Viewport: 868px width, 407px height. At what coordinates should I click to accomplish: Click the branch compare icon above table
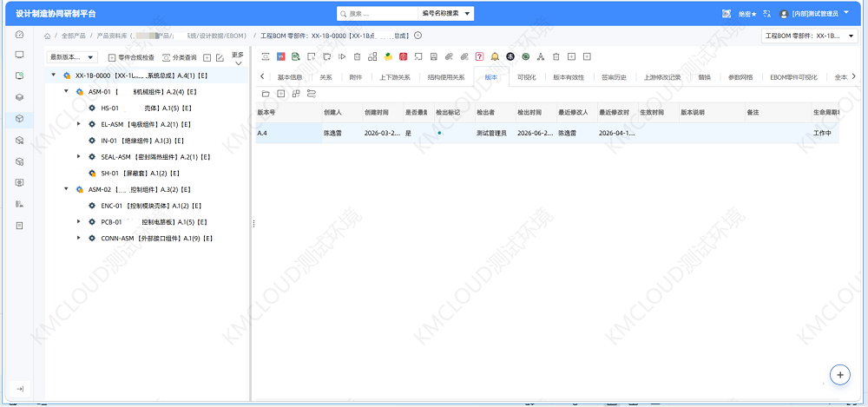coord(311,94)
